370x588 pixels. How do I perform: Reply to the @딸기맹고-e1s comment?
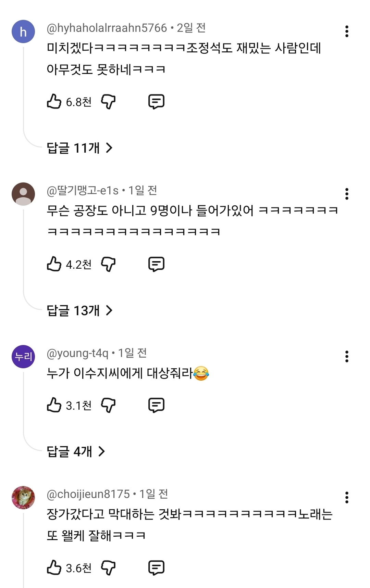pos(156,264)
